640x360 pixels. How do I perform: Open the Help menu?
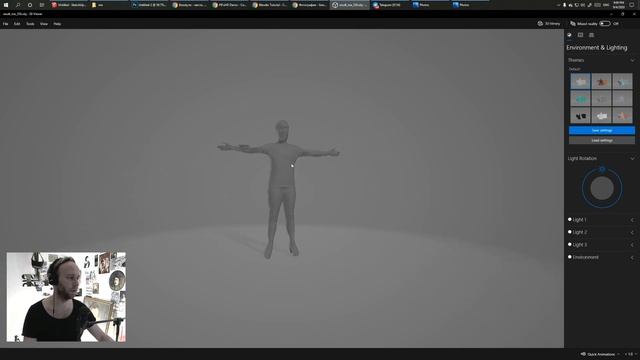57,24
